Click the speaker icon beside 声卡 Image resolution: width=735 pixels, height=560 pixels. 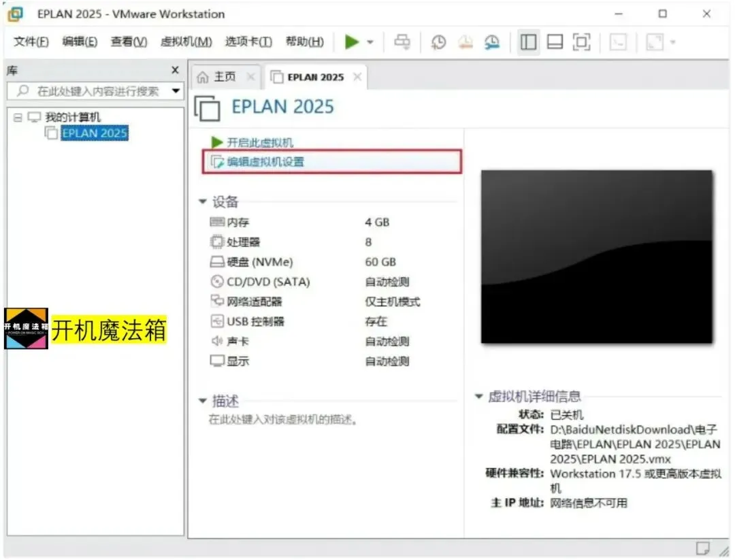216,341
